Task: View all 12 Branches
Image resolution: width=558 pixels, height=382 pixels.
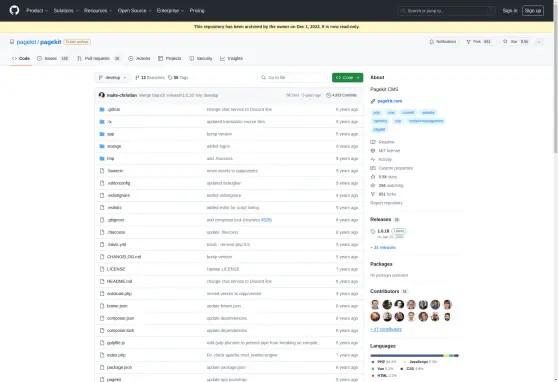Action: (150, 78)
